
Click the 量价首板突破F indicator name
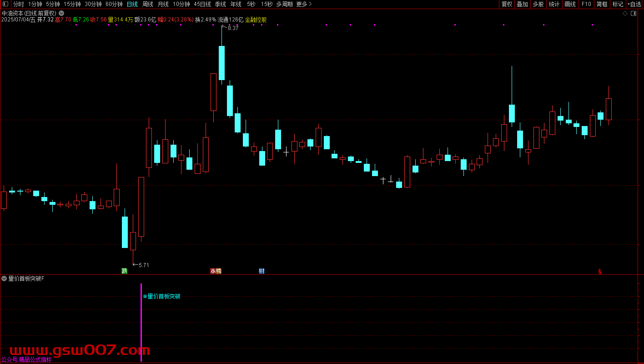point(26,278)
